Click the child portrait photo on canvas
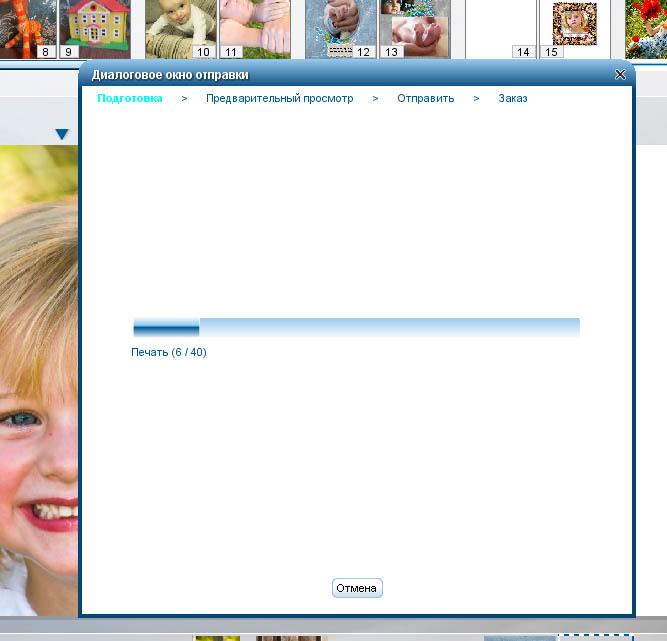 pos(39,380)
